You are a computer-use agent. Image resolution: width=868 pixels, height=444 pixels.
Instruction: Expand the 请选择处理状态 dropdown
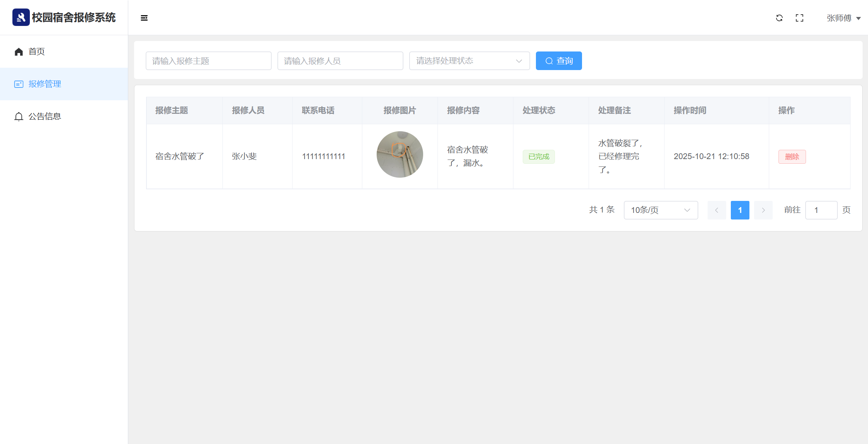(x=469, y=61)
